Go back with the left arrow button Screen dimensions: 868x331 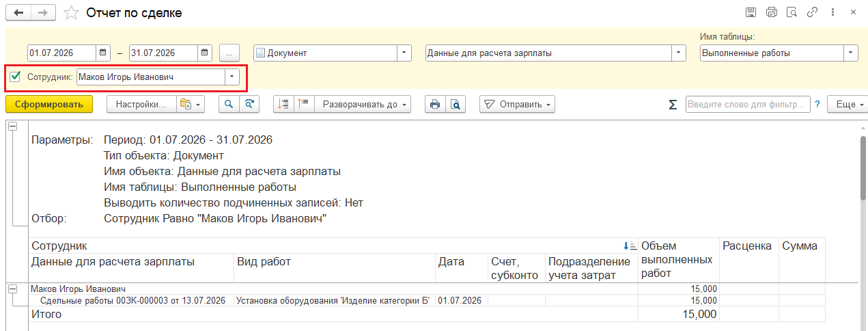click(18, 13)
